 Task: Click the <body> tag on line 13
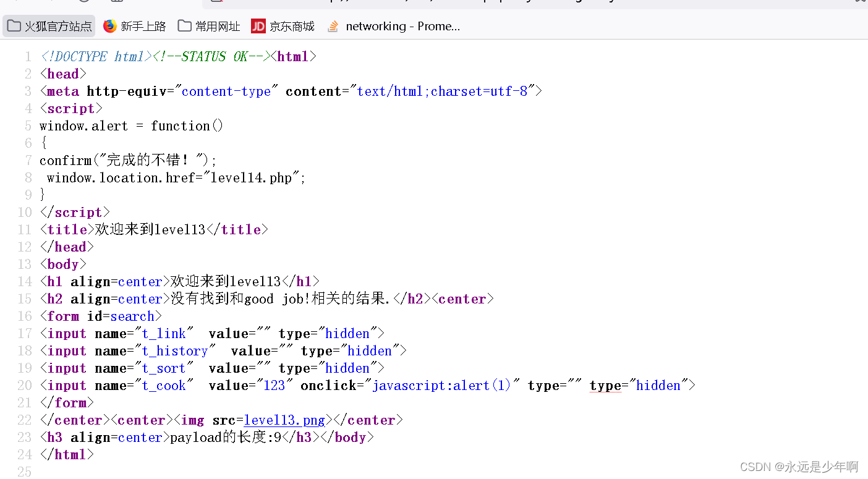63,265
